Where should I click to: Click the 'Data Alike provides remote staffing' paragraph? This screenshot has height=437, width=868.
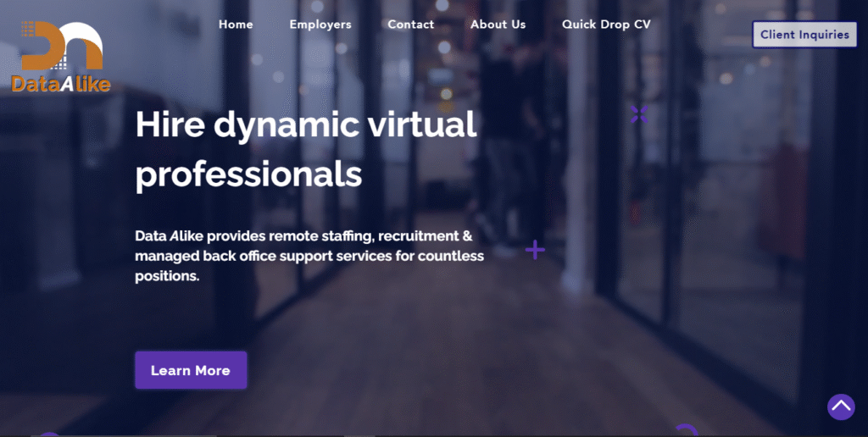tap(309, 256)
